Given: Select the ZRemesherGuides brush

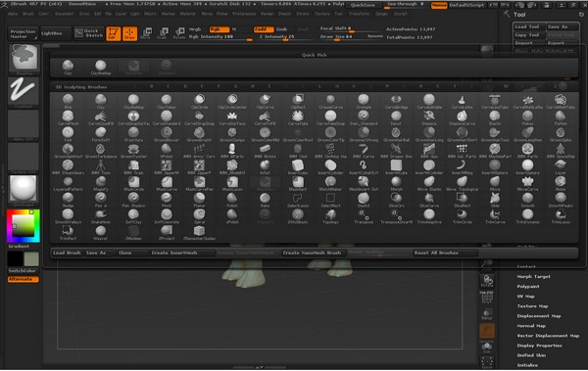Looking at the screenshot, I should [x=199, y=233].
